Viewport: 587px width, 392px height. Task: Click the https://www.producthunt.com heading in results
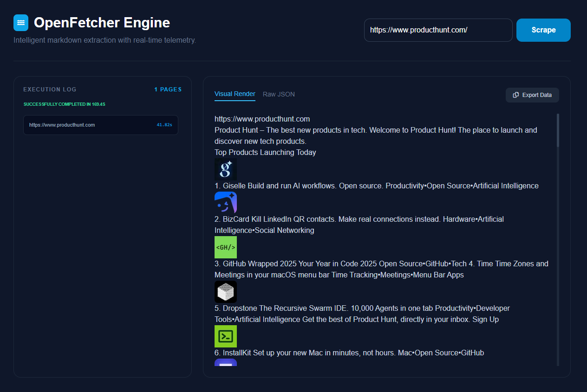coord(262,119)
